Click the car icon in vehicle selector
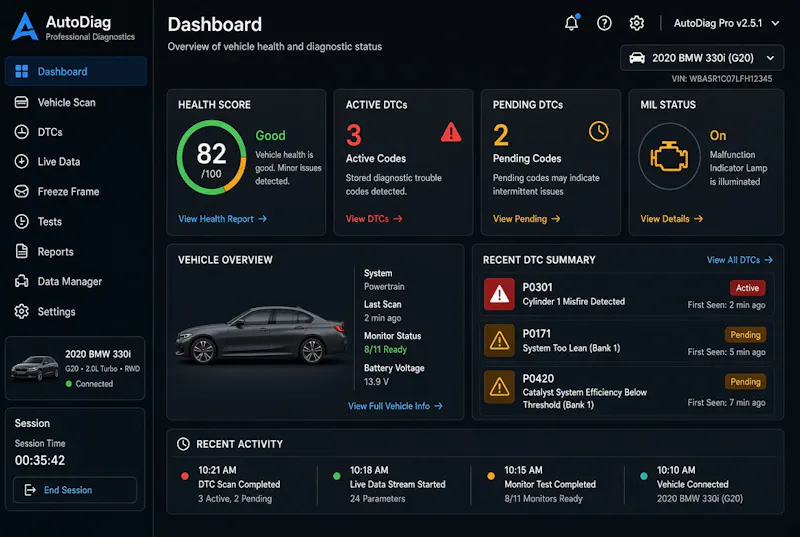Screen dimensions: 800x537 pyautogui.click(x=637, y=58)
